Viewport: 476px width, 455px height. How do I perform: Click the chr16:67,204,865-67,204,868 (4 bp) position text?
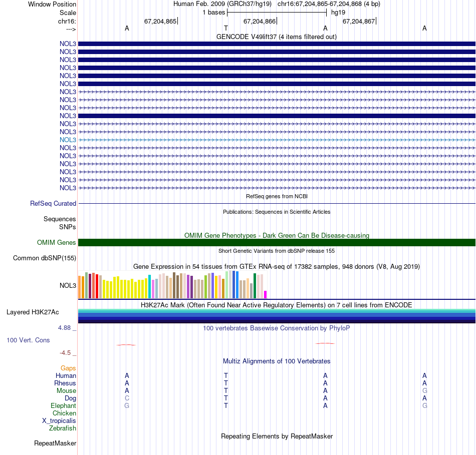click(329, 4)
